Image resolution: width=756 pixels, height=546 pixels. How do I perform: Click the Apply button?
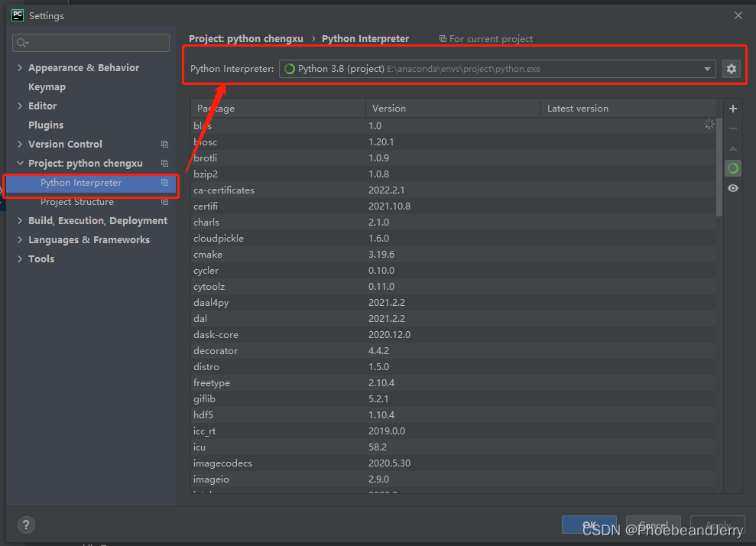718,525
